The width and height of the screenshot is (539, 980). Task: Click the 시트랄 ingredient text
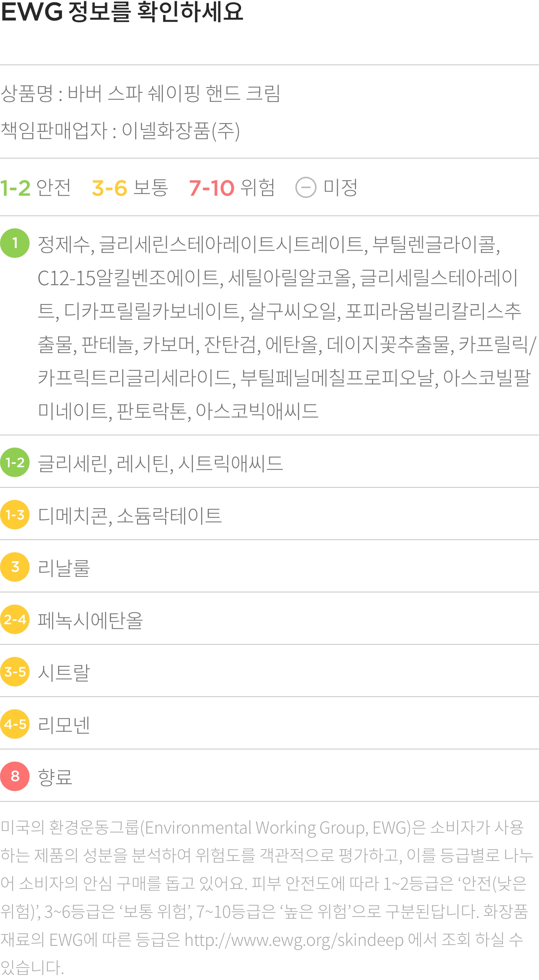pos(64,672)
